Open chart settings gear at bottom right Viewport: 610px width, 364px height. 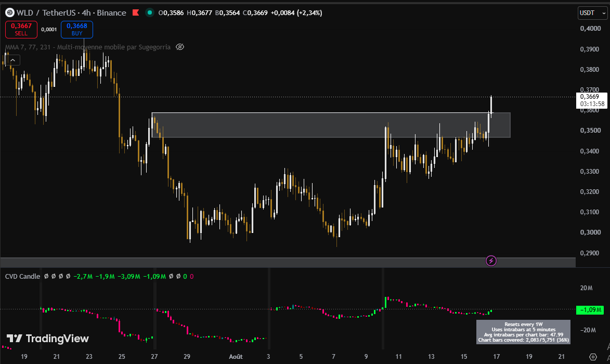point(593,357)
